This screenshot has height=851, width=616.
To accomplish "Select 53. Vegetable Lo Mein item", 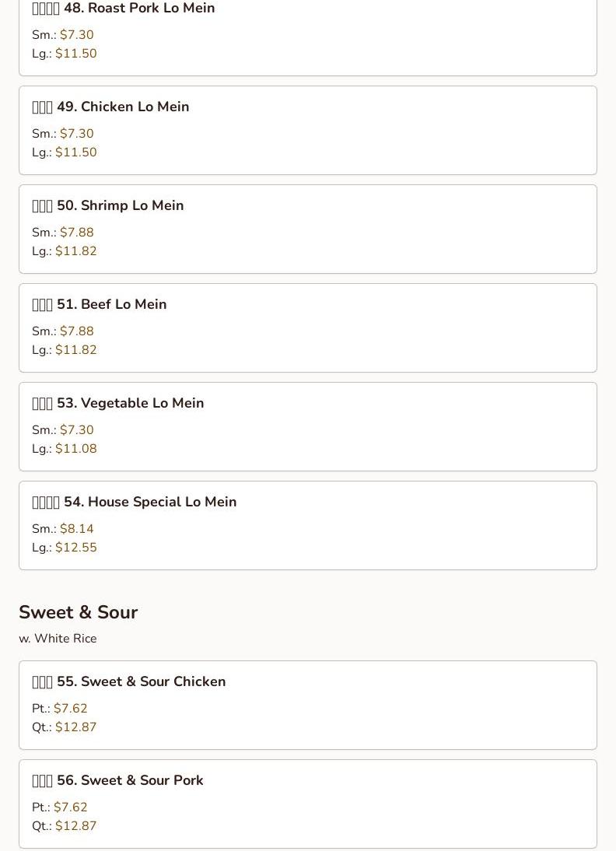I will (308, 426).
